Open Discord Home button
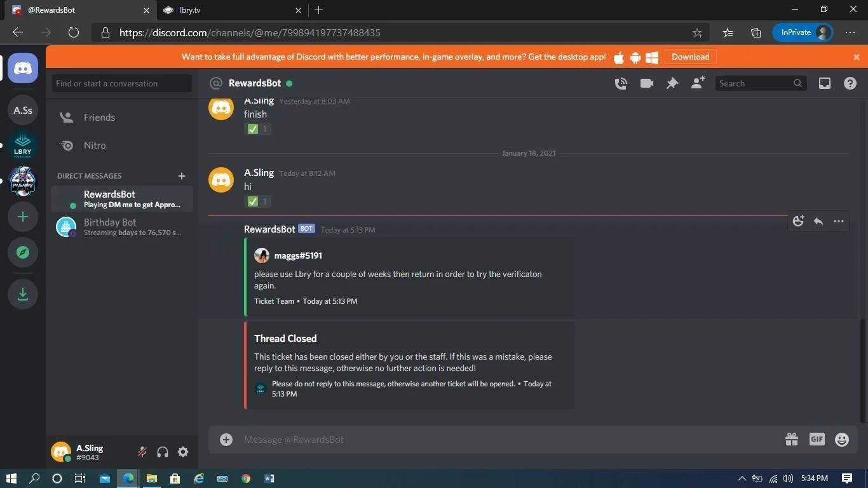 23,68
